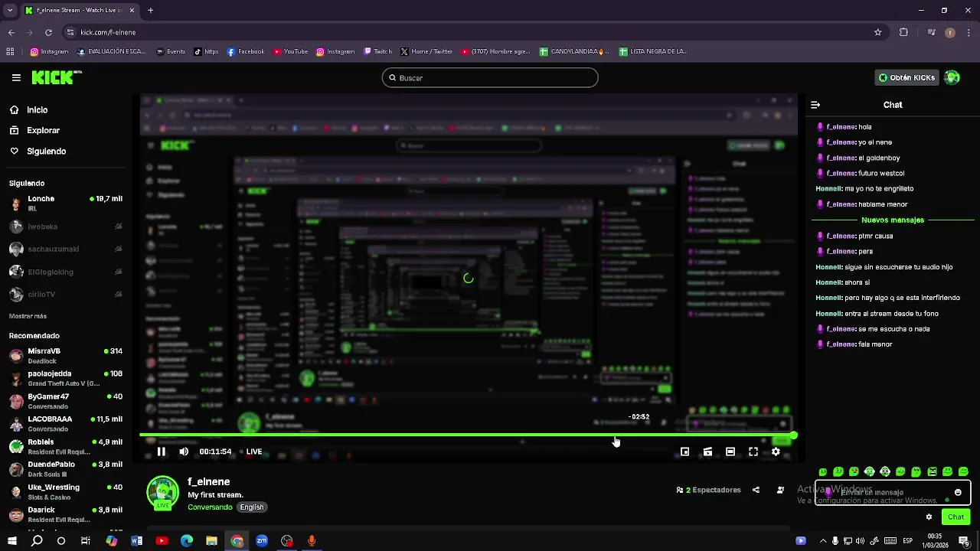Image resolution: width=980 pixels, height=551 pixels.
Task: Create a clip of the stream
Action: click(707, 452)
